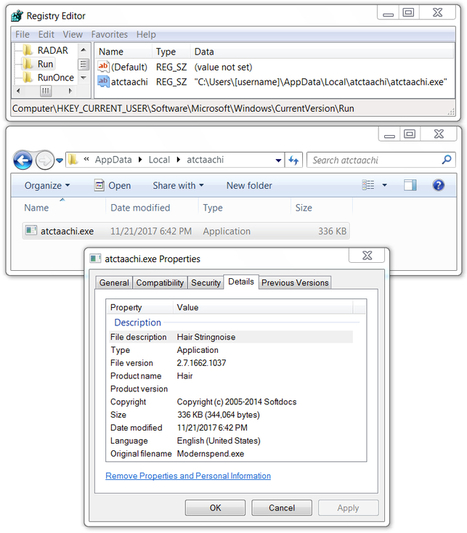Select the atctaachi registry value icon
467x533 pixels.
(103, 82)
